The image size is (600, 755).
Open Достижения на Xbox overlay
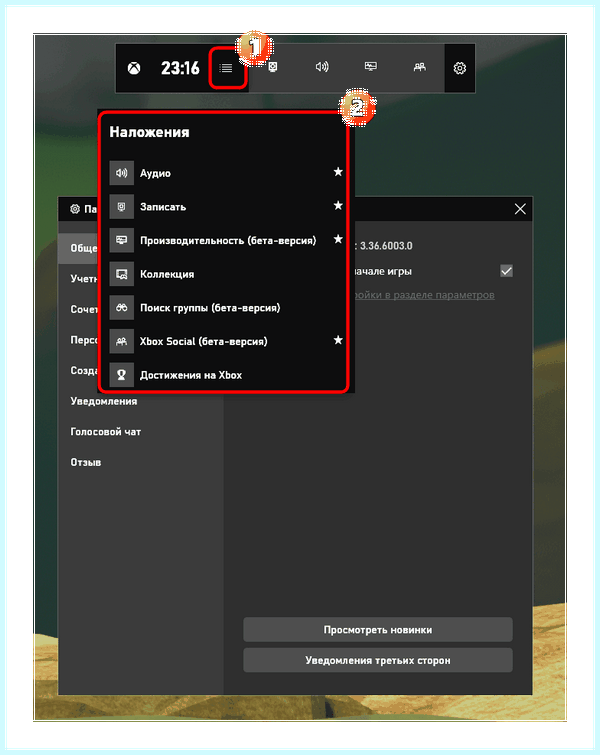pyautogui.click(x=226, y=375)
